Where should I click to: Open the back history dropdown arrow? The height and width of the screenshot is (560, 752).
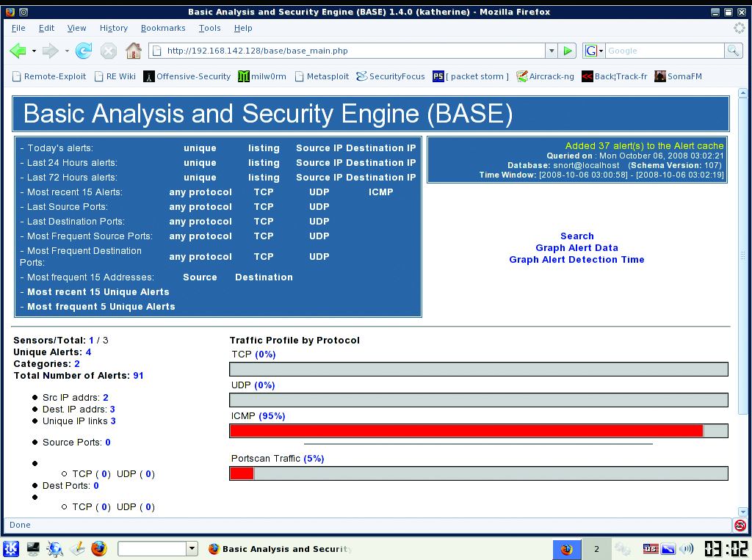click(x=34, y=51)
